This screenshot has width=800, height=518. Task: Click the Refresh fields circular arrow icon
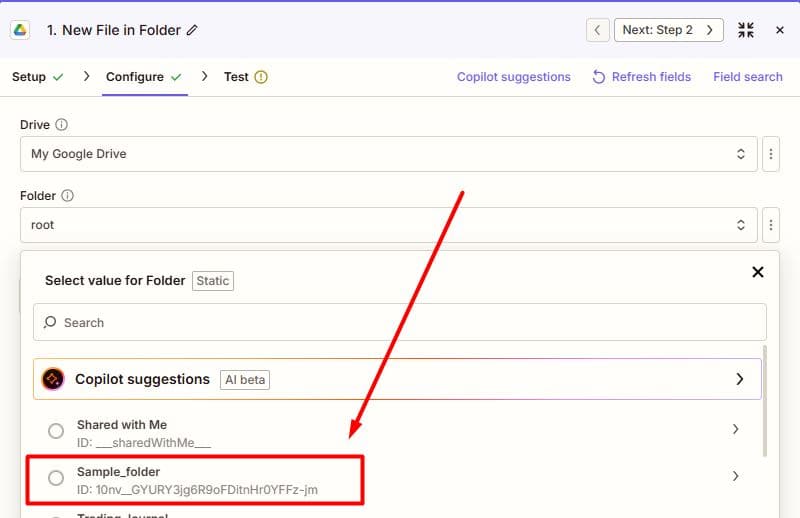click(598, 77)
